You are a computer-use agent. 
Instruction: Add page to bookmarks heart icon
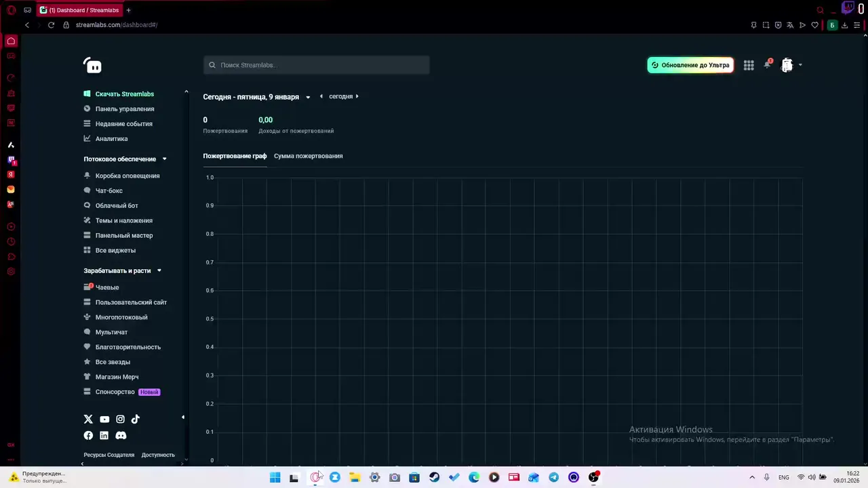click(814, 25)
